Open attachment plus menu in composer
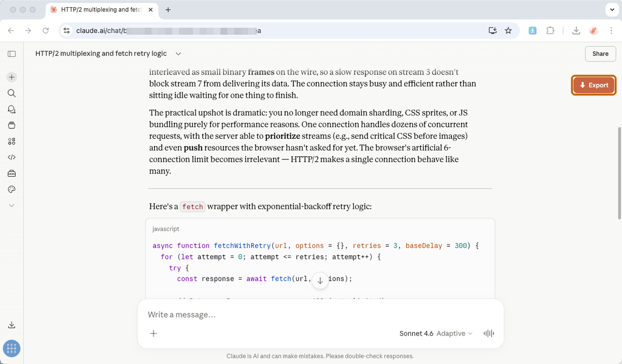 (153, 333)
